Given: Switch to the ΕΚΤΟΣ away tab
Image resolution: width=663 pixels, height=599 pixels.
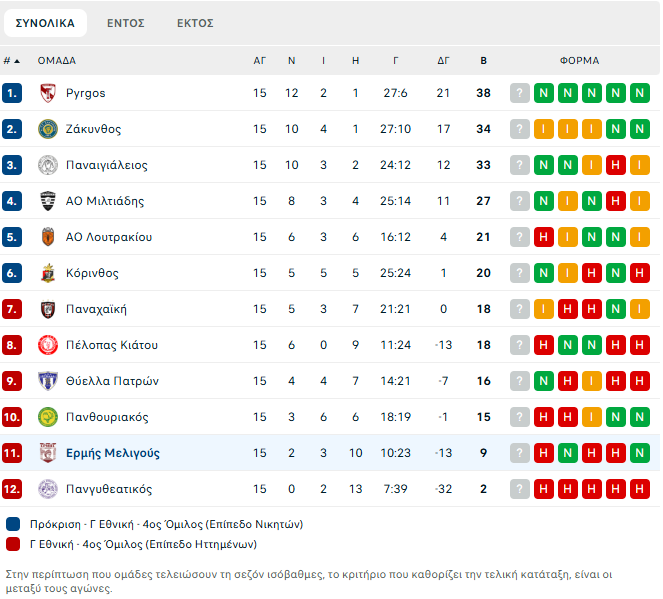Looking at the screenshot, I should pos(194,23).
